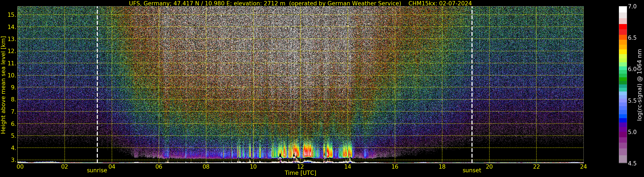Click the time axis tick "22"
This screenshot has height=177, width=644.
click(536, 167)
